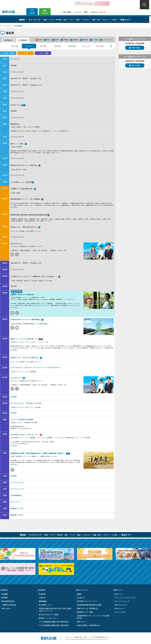Click the X icon for 京都画報 at 20:00

click(17, 313)
